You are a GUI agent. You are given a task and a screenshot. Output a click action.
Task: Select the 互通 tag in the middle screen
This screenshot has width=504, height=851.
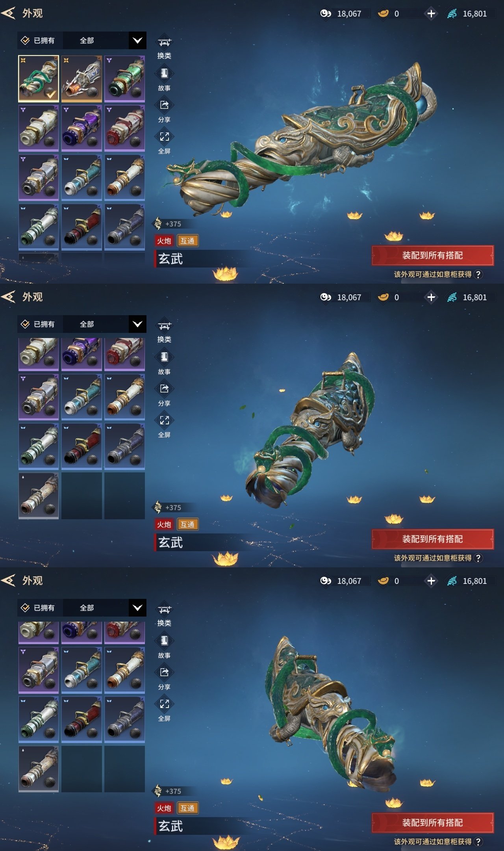pyautogui.click(x=187, y=524)
